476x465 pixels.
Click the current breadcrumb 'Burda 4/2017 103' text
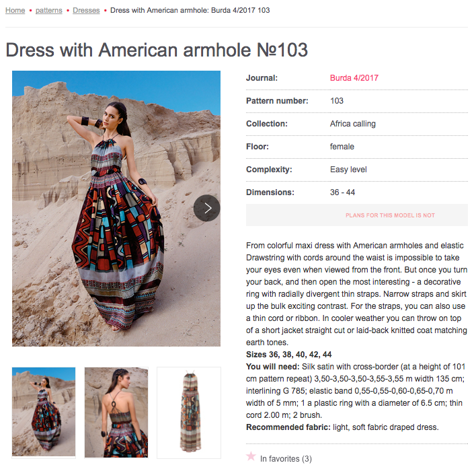(x=241, y=10)
